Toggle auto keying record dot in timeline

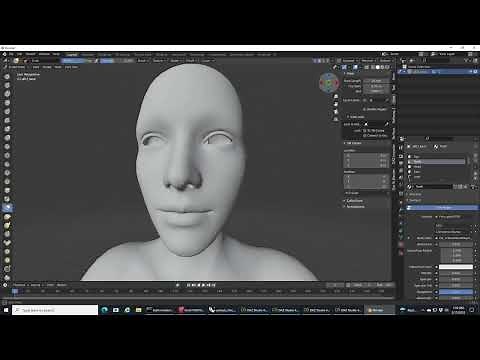(x=177, y=285)
